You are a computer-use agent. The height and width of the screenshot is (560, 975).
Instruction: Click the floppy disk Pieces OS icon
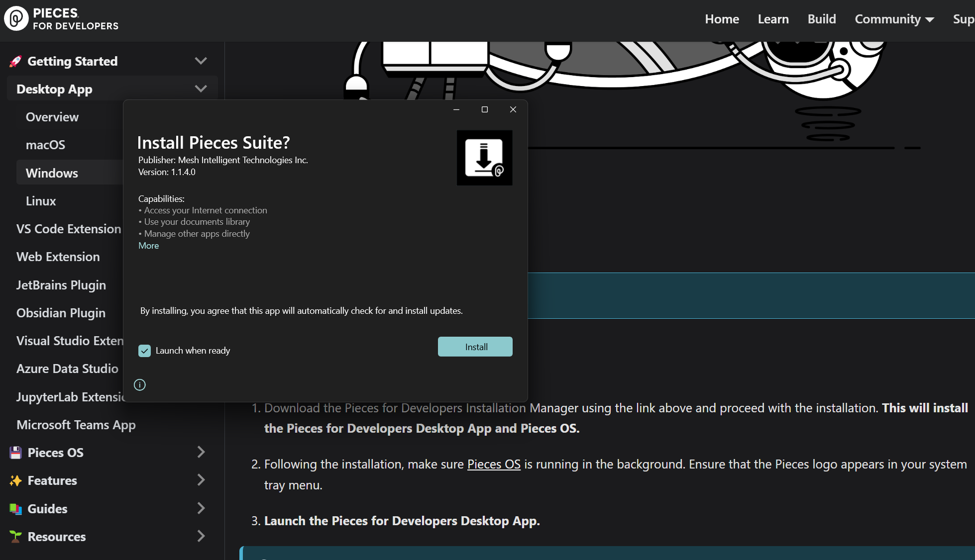(15, 453)
